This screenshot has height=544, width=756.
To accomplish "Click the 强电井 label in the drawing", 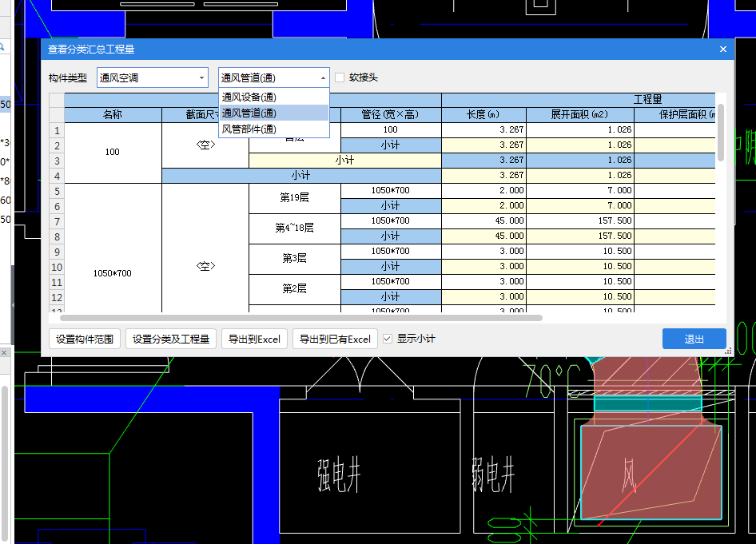I will pyautogui.click(x=339, y=475).
